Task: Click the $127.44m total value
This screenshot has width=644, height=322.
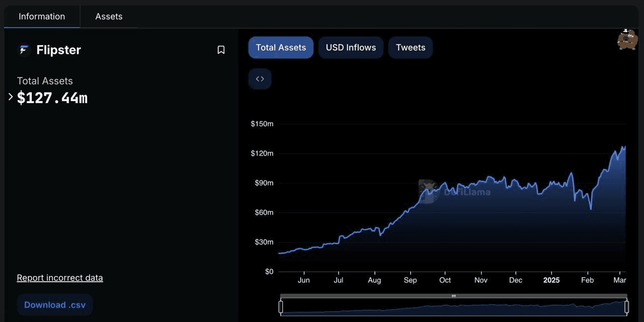Action: pyautogui.click(x=52, y=98)
